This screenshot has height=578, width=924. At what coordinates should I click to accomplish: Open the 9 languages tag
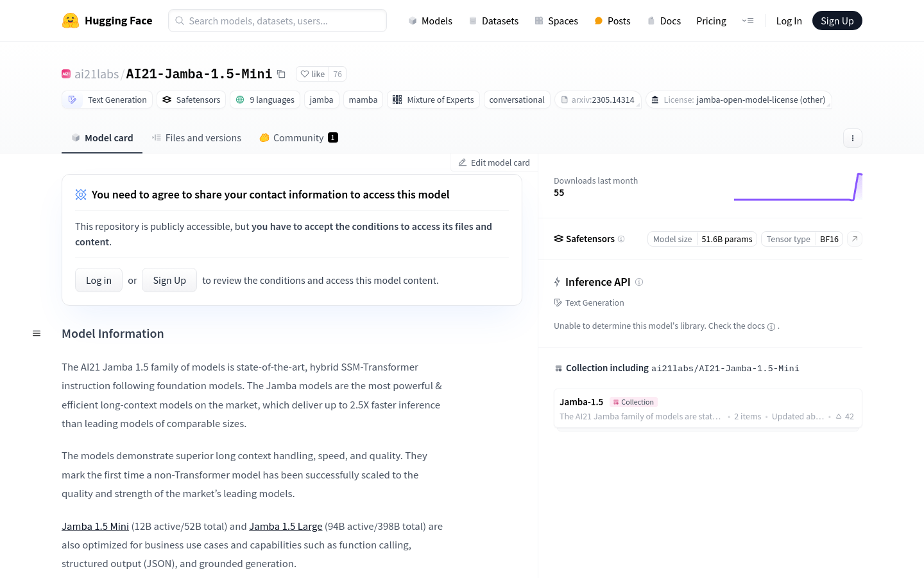coord(265,100)
